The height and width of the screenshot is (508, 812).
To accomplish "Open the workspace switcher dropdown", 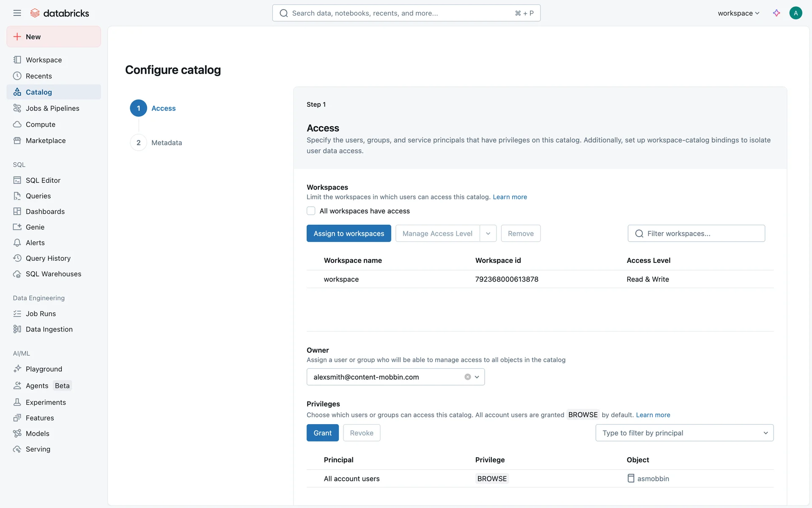I will 738,13.
